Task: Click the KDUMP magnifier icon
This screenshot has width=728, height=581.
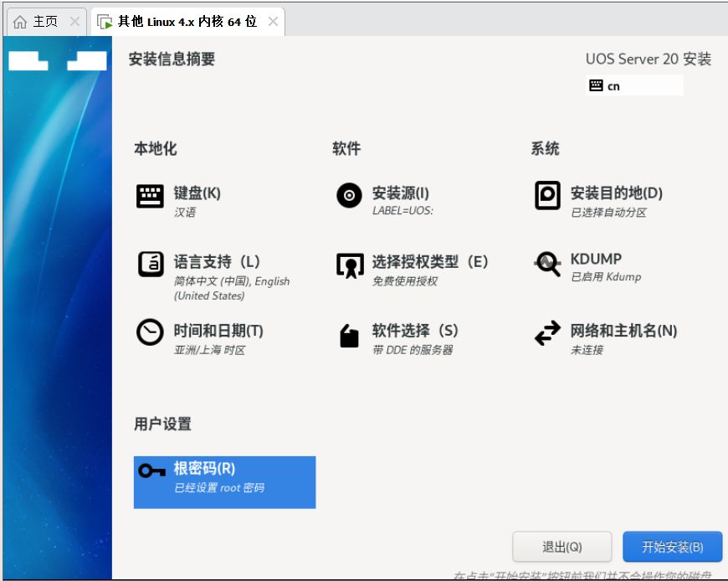Action: [547, 264]
